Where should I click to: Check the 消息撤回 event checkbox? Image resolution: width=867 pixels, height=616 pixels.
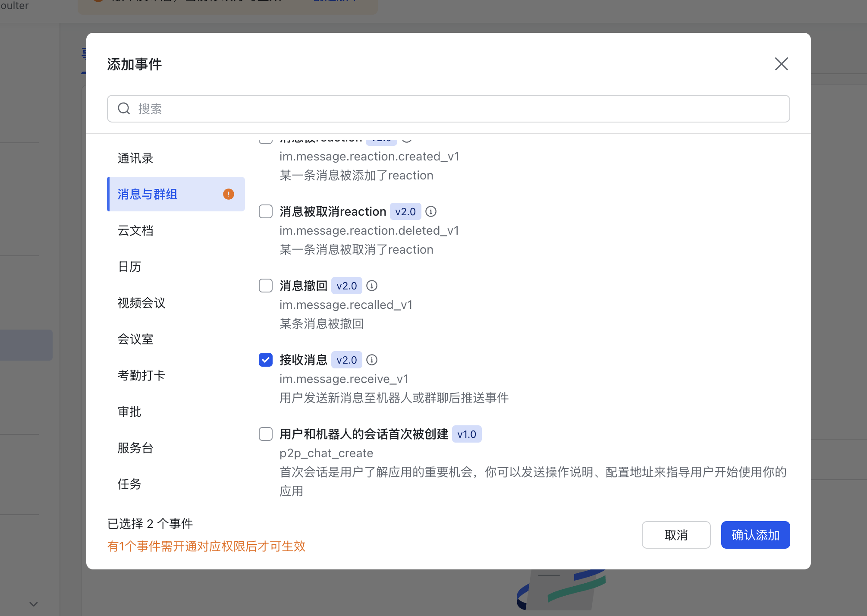coord(265,285)
